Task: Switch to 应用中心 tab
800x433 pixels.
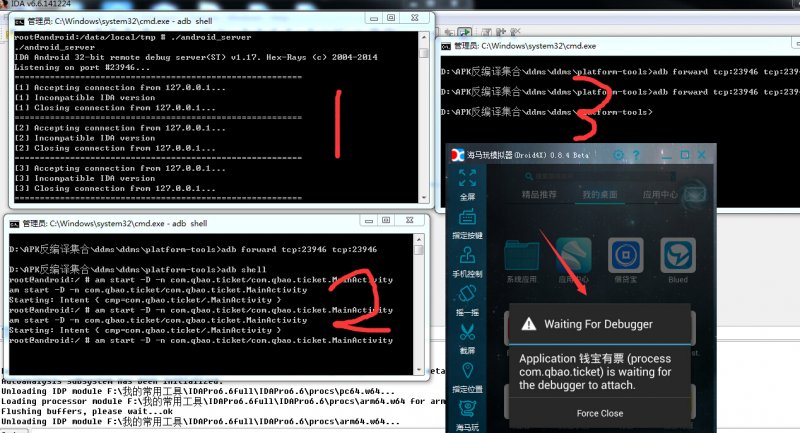Action: coord(660,195)
